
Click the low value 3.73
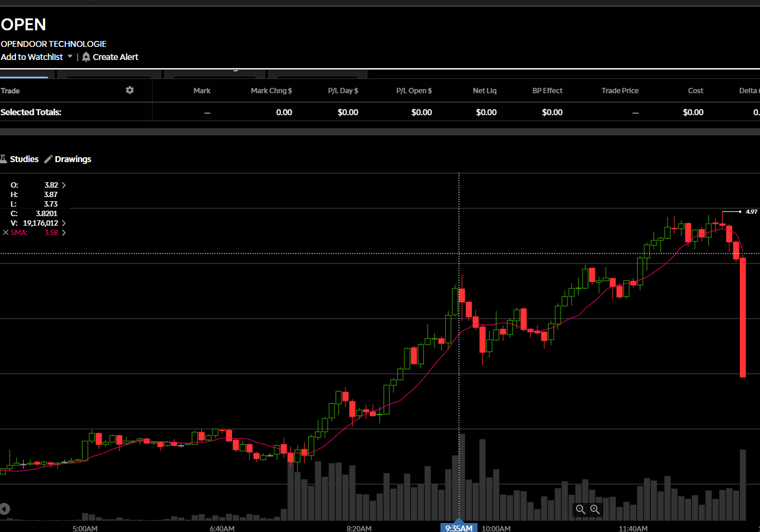point(51,204)
